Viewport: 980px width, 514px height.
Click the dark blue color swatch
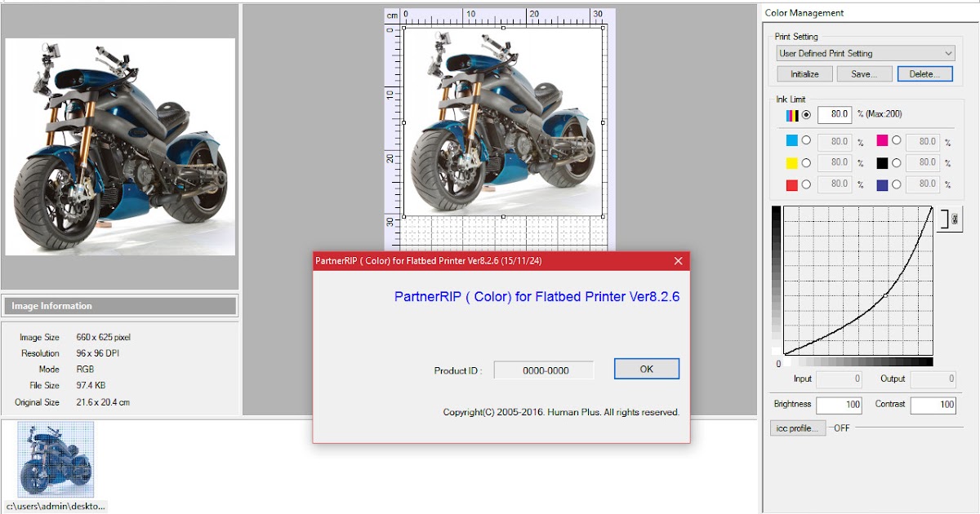882,185
